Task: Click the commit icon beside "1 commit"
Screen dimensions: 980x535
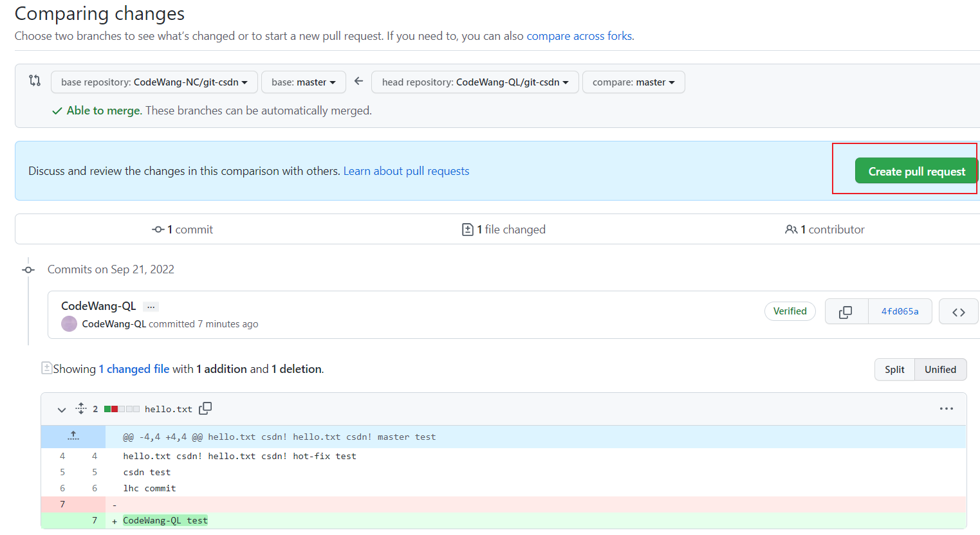Action: click(x=158, y=229)
